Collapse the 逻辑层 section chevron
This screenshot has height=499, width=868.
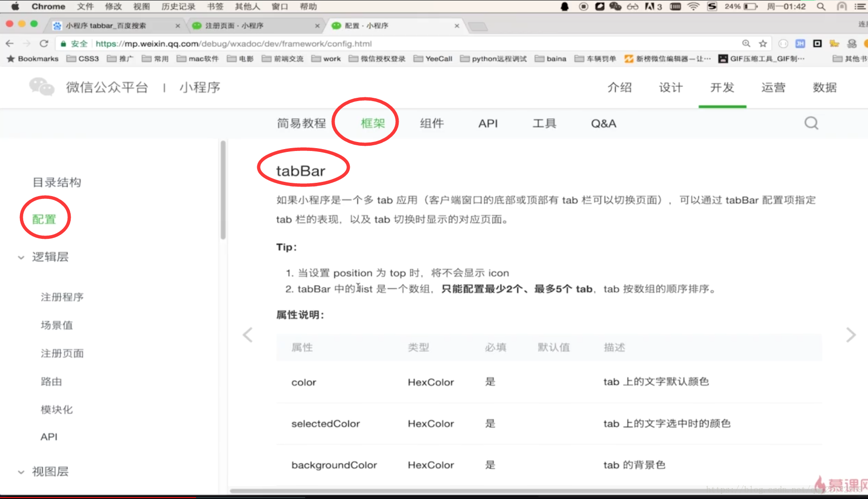(x=21, y=257)
